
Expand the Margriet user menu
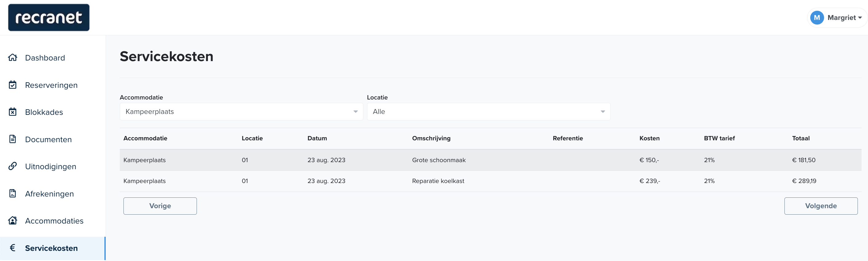[837, 18]
